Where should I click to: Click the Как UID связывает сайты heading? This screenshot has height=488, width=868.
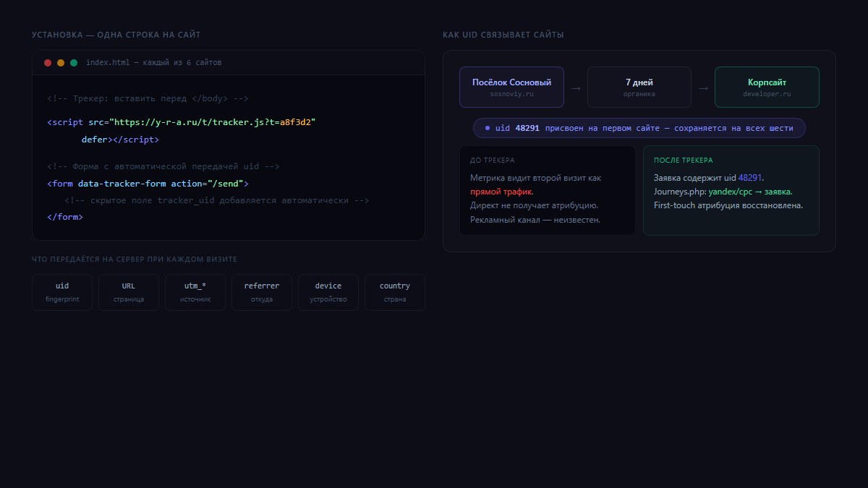pos(503,35)
